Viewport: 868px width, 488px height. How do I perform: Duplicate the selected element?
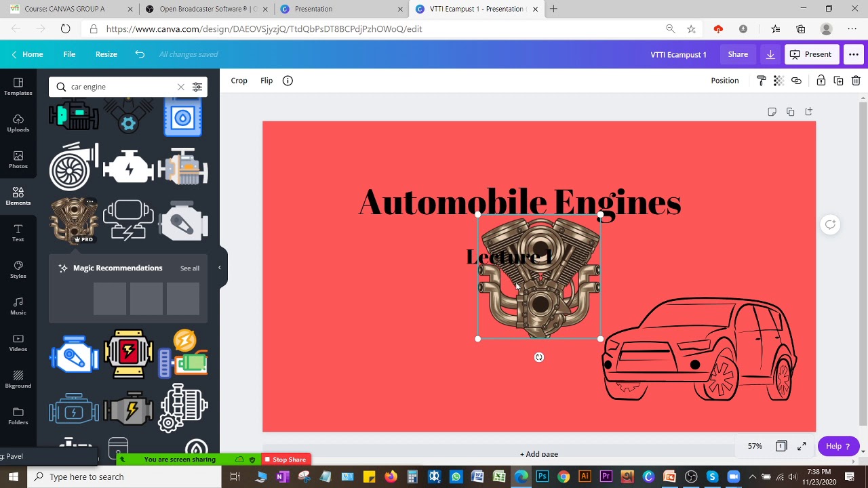(x=838, y=81)
